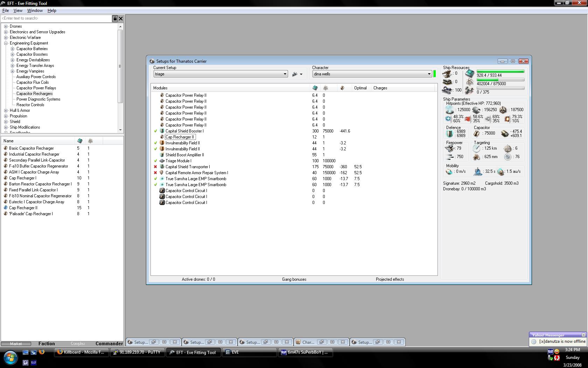Image resolution: width=588 pixels, height=368 pixels.
Task: Click the CPU usage progress bar
Action: click(500, 71)
